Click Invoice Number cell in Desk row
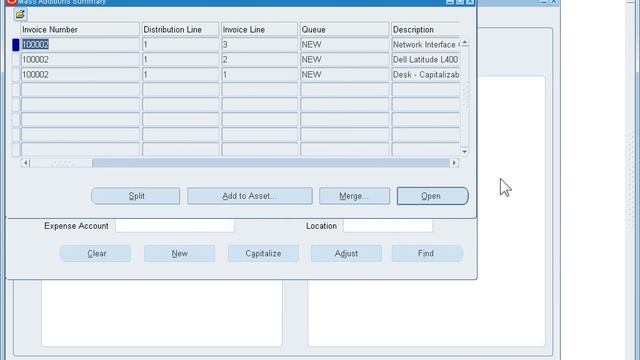The width and height of the screenshot is (640, 360). coord(80,75)
